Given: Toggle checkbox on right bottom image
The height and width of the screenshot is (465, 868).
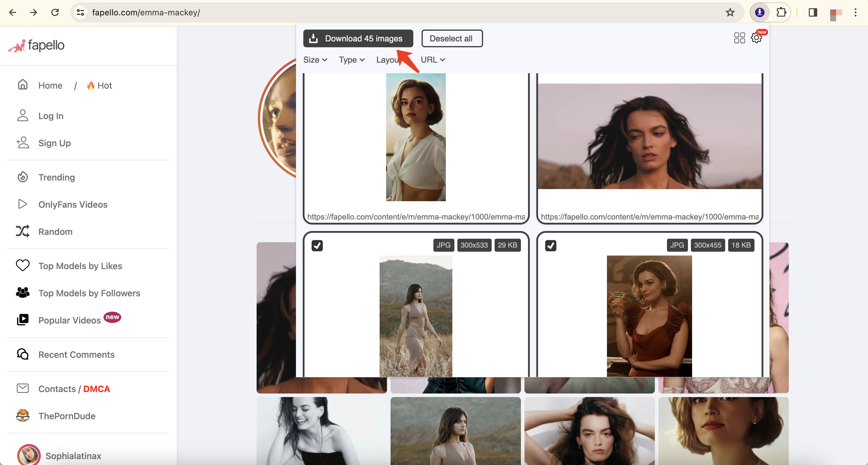Looking at the screenshot, I should pos(550,245).
